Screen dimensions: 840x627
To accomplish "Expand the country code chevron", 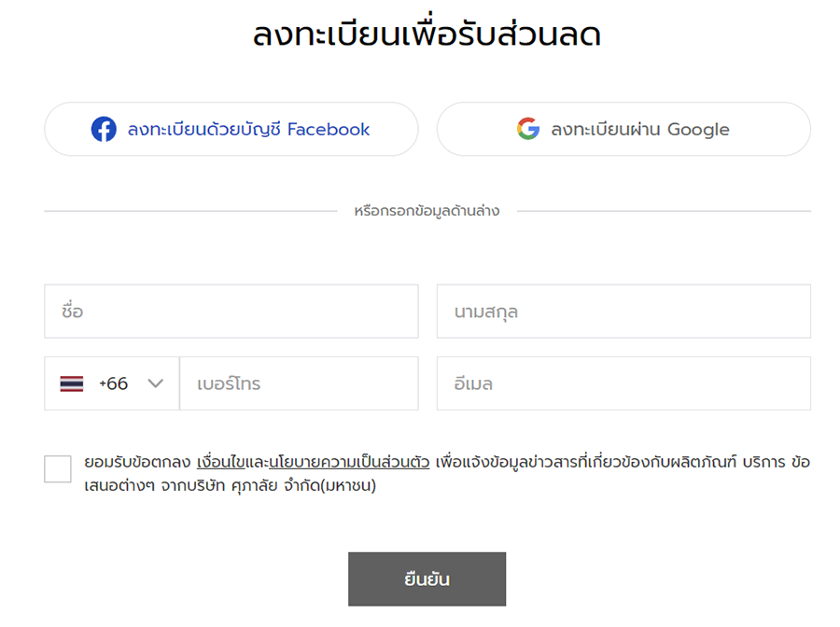I will [156, 383].
